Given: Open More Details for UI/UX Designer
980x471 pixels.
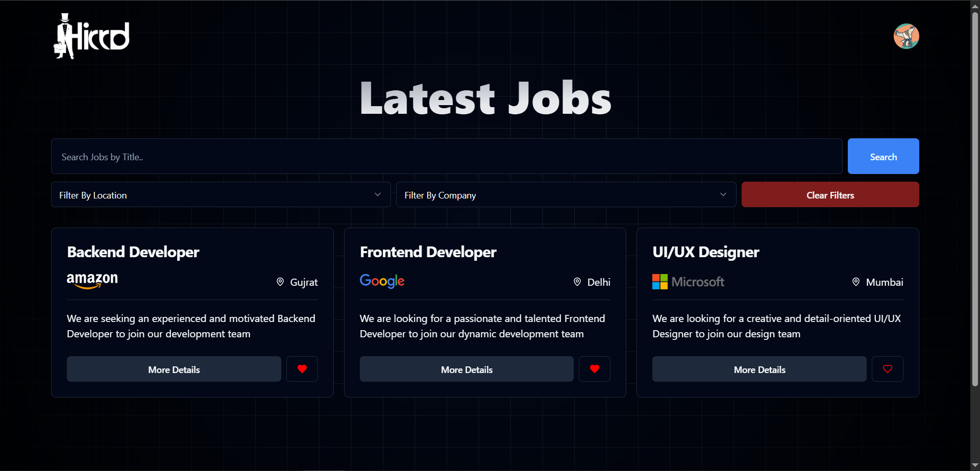Looking at the screenshot, I should point(759,369).
